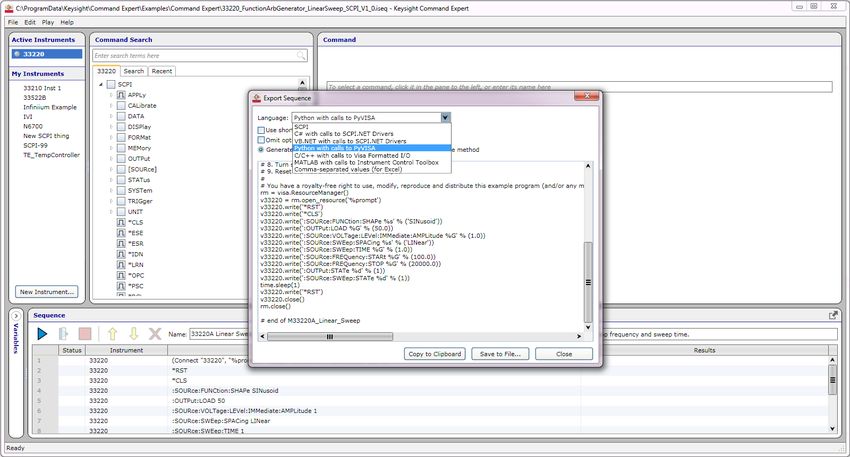Click the STATus node box icon
The width and height of the screenshot is (850, 457).
(x=121, y=180)
